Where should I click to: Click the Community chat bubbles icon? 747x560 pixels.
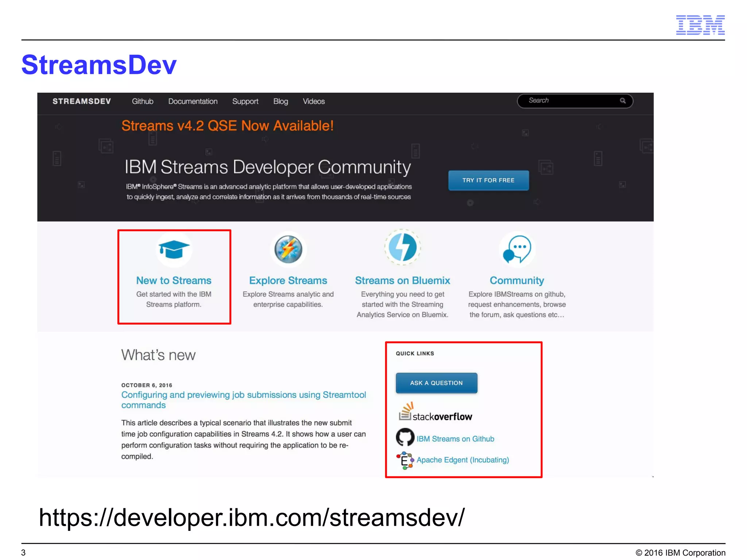517,249
